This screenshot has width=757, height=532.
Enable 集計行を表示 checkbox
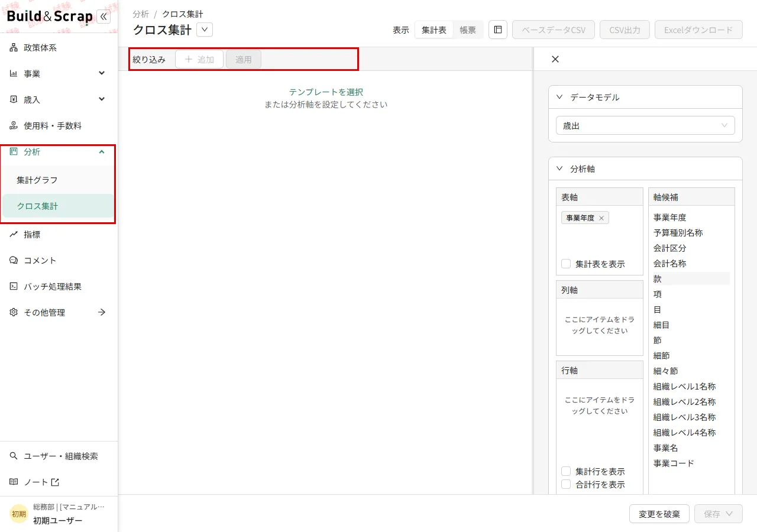(566, 472)
